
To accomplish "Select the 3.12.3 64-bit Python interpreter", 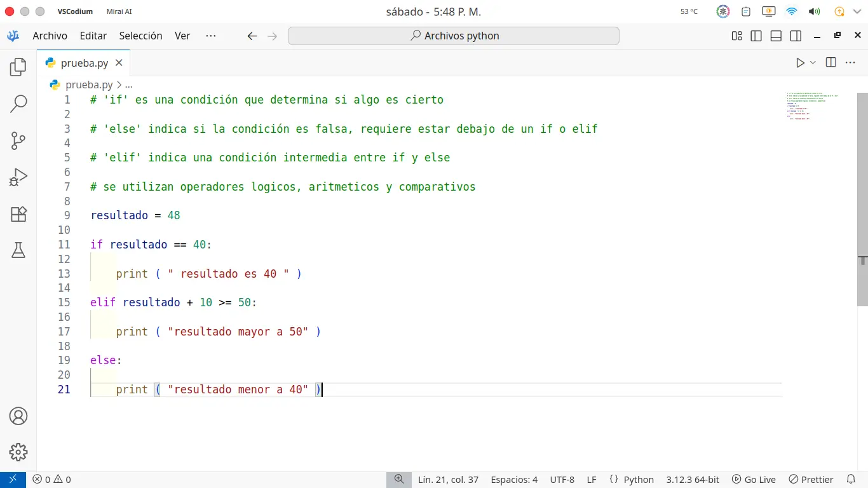I will [693, 480].
